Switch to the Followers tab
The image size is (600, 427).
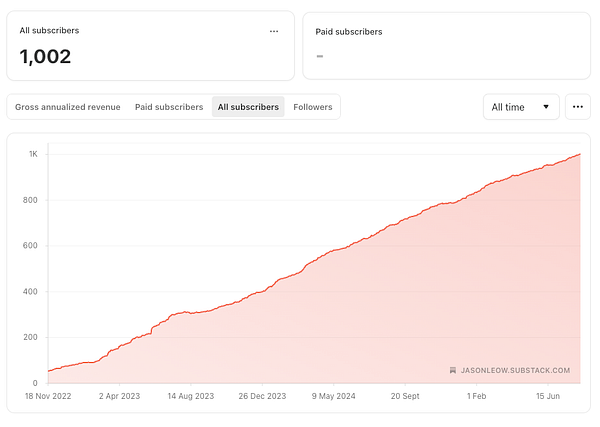[313, 107]
